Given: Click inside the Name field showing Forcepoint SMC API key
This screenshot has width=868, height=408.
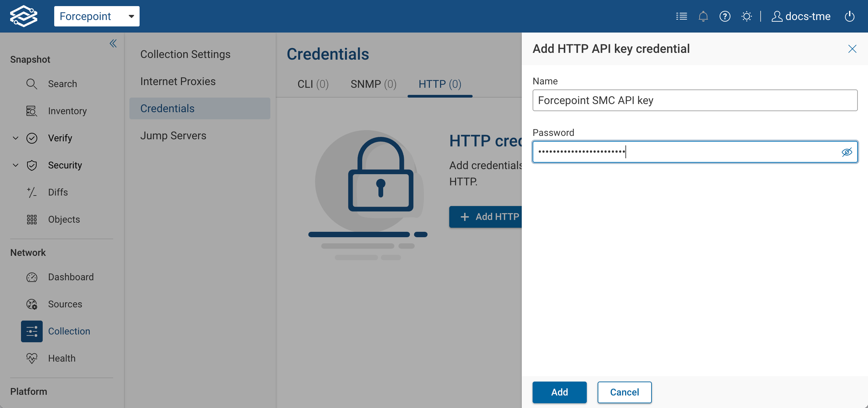Looking at the screenshot, I should (x=695, y=100).
